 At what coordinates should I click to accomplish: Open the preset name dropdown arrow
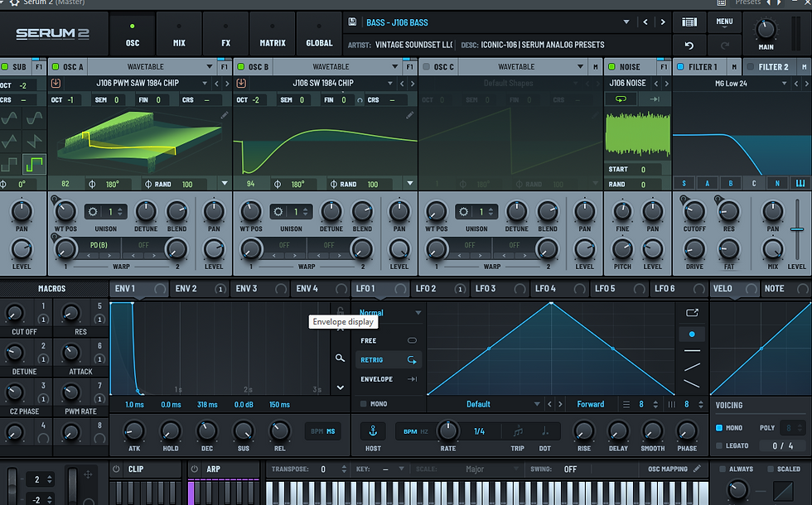(x=626, y=22)
